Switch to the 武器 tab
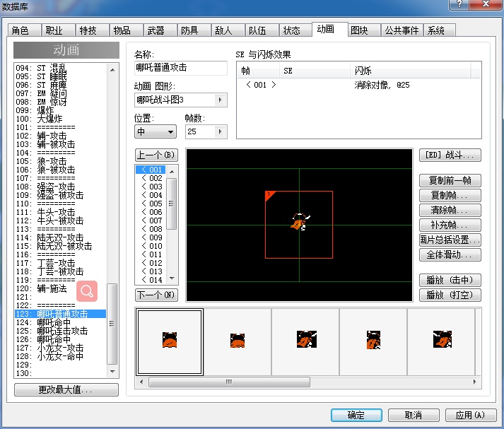Viewport: 504px width, 429px height. 160,30
